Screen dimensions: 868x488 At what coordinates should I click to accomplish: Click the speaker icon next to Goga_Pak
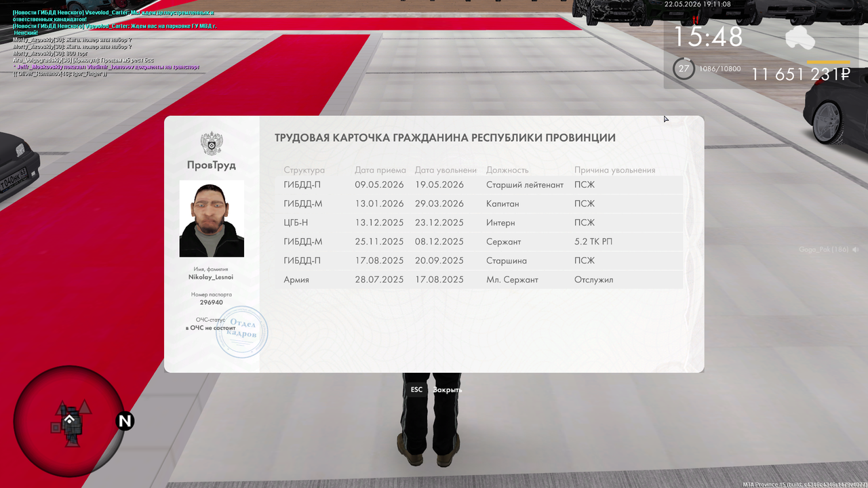coord(856,249)
